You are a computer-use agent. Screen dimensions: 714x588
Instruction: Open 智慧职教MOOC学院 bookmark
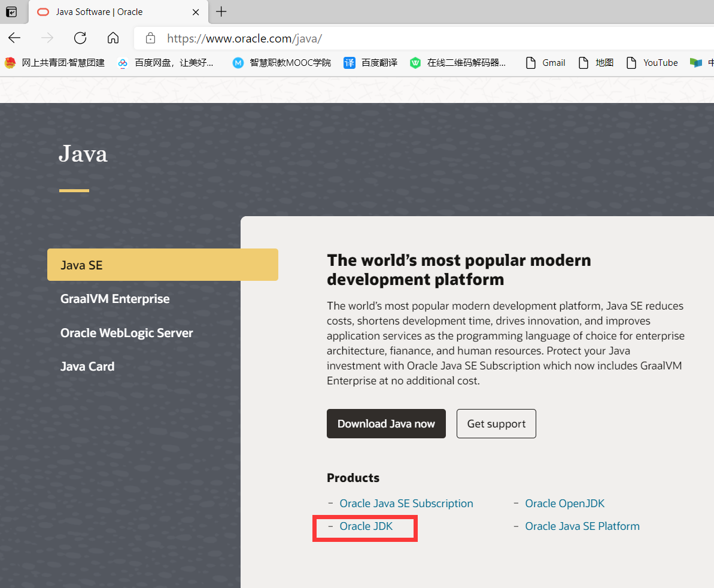tap(281, 63)
